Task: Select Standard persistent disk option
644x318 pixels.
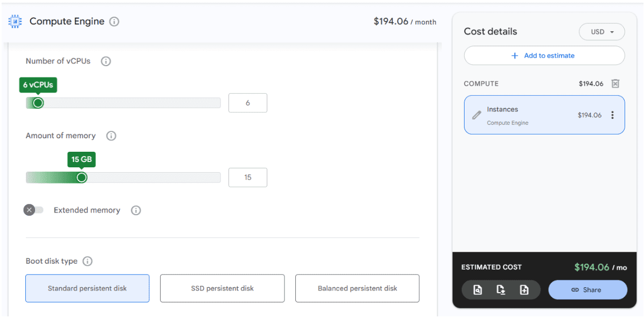Action: 87,288
